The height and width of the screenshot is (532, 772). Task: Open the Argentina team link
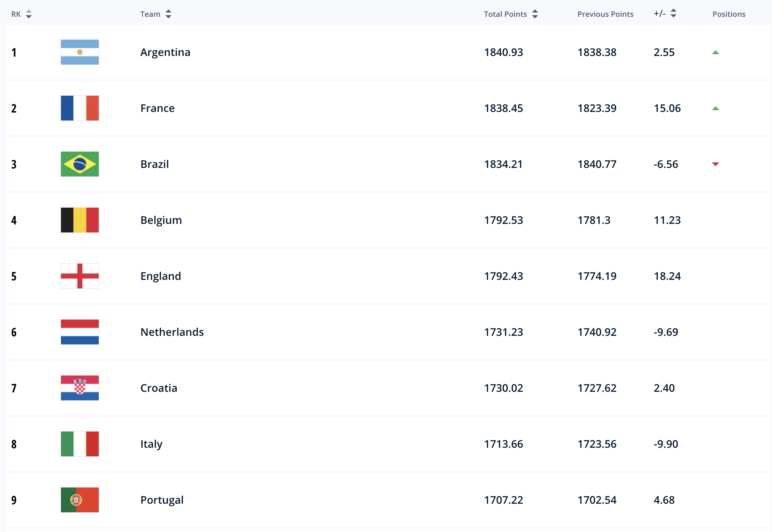click(x=165, y=52)
